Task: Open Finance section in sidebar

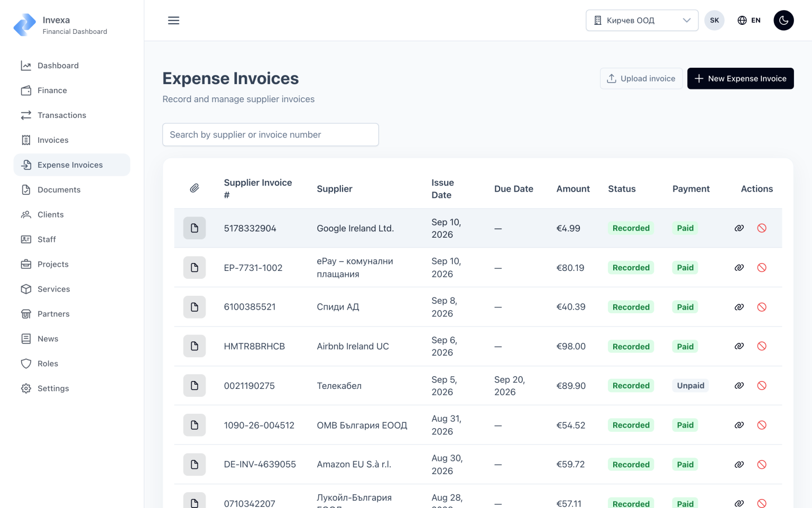Action: pyautogui.click(x=72, y=90)
